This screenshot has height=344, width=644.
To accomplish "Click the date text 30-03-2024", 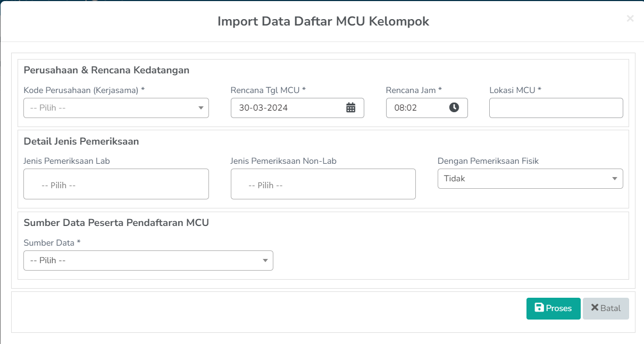I will pos(263,107).
